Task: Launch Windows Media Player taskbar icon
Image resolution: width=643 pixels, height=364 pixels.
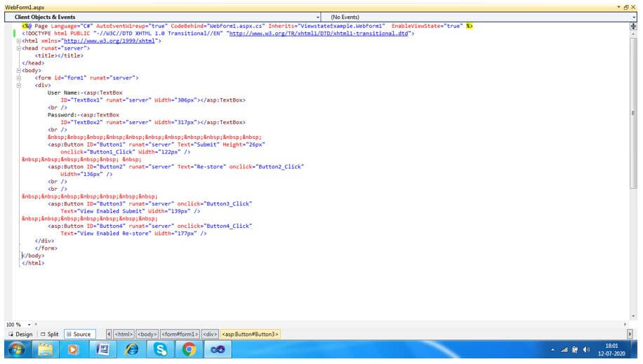Action: click(x=73, y=350)
